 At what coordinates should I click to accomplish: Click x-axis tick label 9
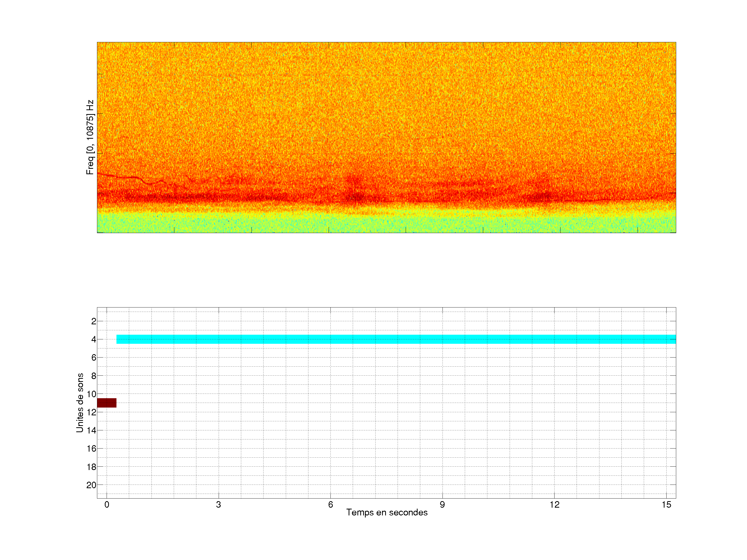(442, 505)
